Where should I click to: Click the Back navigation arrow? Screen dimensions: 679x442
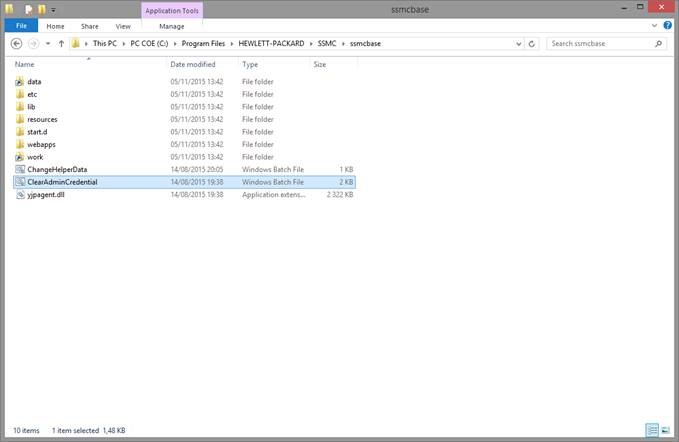16,44
